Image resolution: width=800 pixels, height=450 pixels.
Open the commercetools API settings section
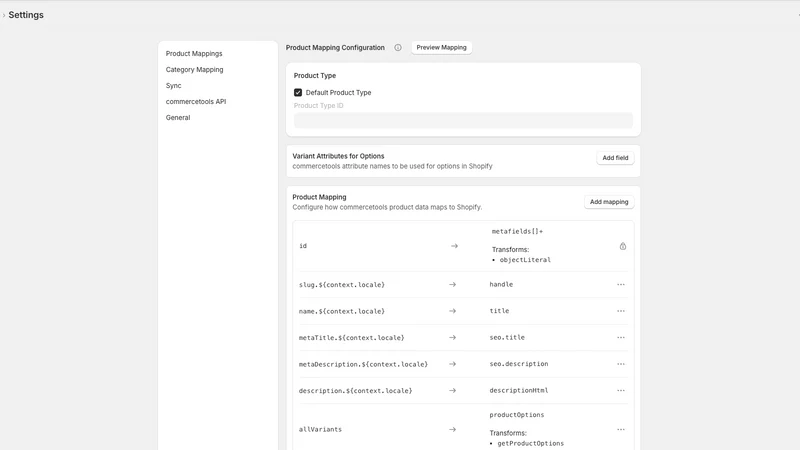(x=196, y=102)
